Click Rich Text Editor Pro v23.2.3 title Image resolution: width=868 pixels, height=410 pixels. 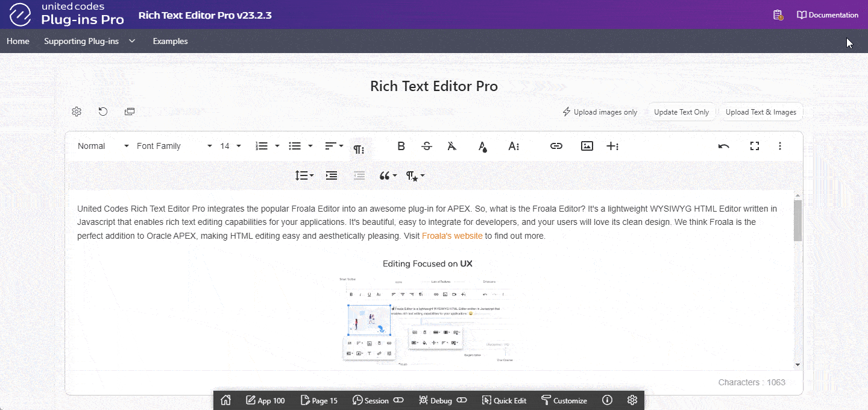205,15
